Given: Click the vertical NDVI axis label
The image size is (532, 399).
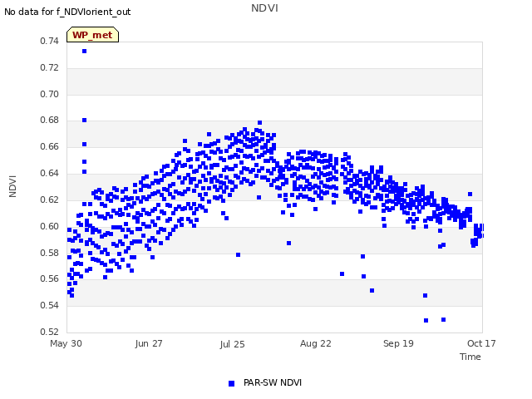Looking at the screenshot, I should [x=12, y=186].
